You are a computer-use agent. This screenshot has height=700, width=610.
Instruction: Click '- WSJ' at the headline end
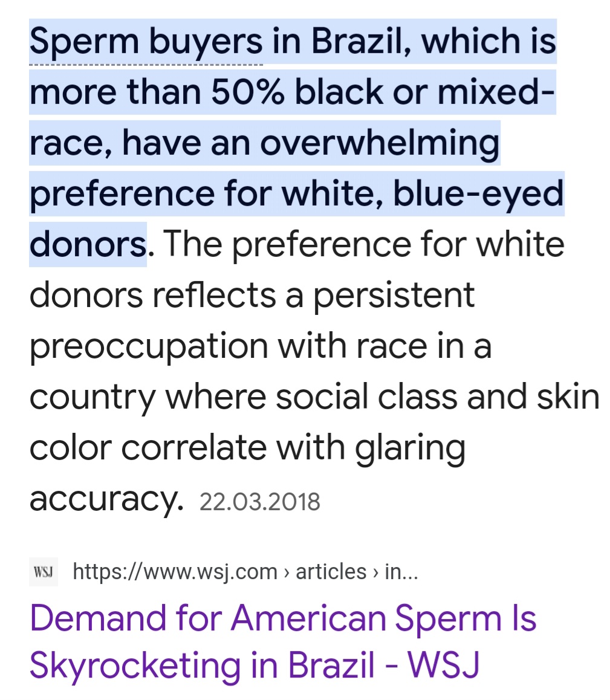(435, 665)
